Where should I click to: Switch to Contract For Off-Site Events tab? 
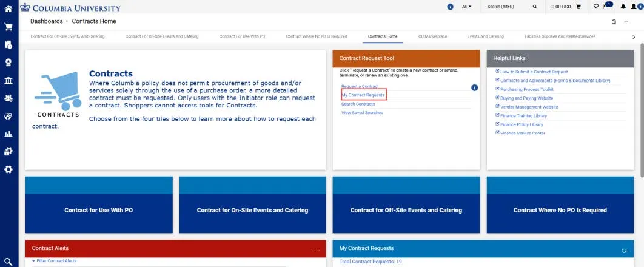[67, 36]
